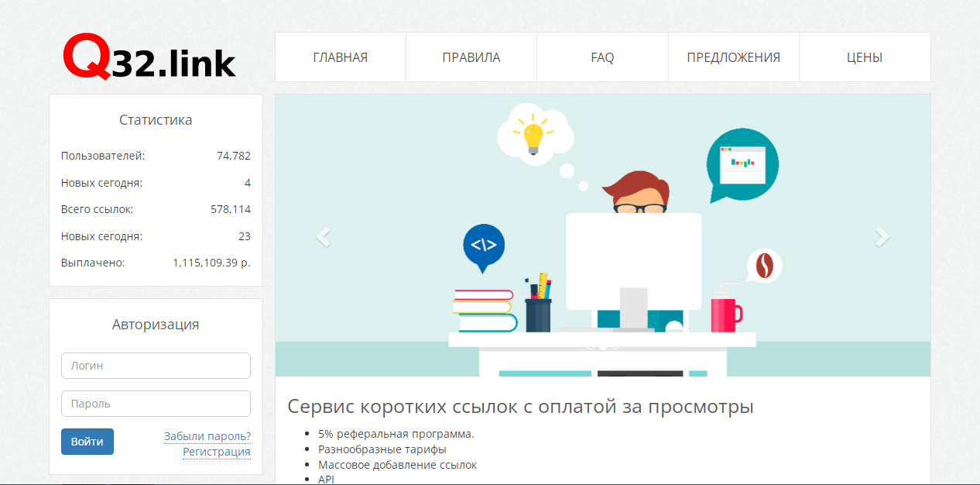Click the pink coffee mug illustration

point(725,315)
